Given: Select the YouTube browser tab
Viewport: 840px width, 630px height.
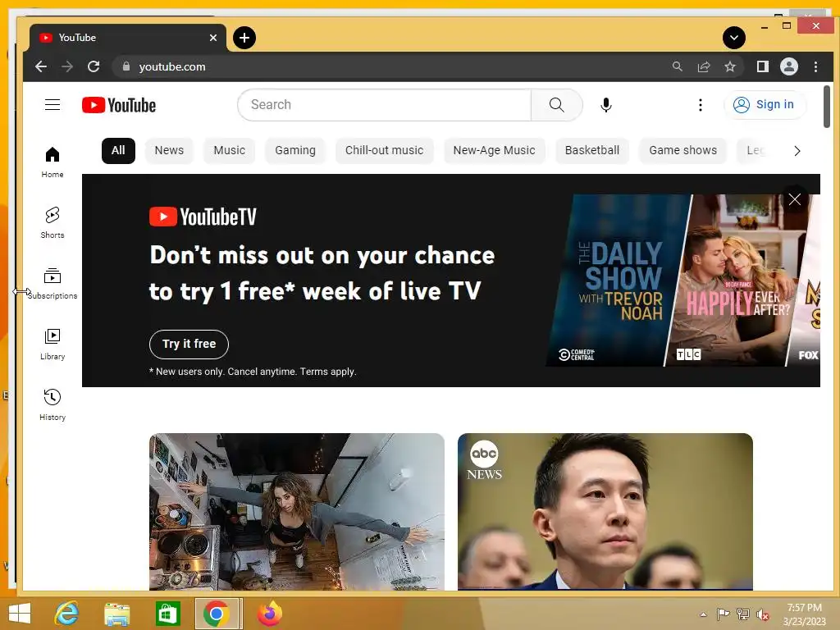Looking at the screenshot, I should click(x=129, y=38).
